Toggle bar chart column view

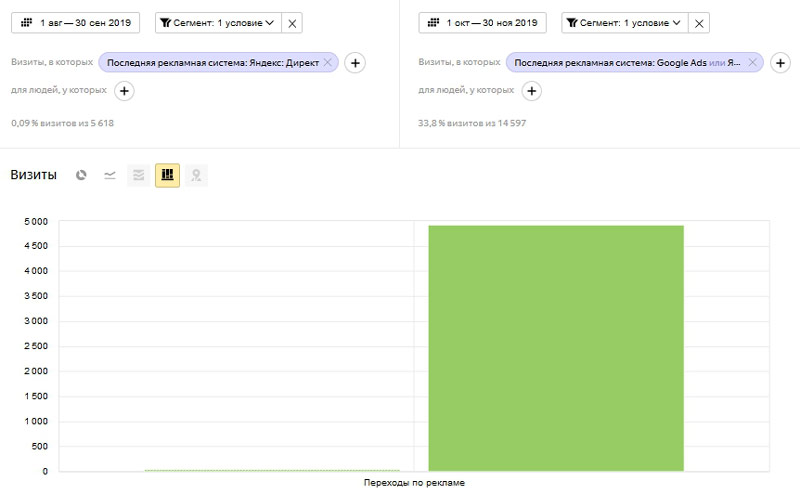click(x=167, y=175)
